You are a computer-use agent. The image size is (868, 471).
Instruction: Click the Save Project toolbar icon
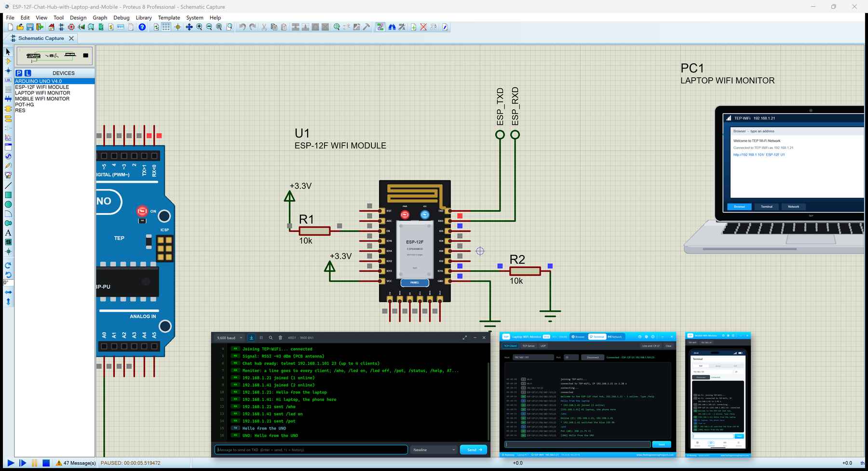click(30, 27)
